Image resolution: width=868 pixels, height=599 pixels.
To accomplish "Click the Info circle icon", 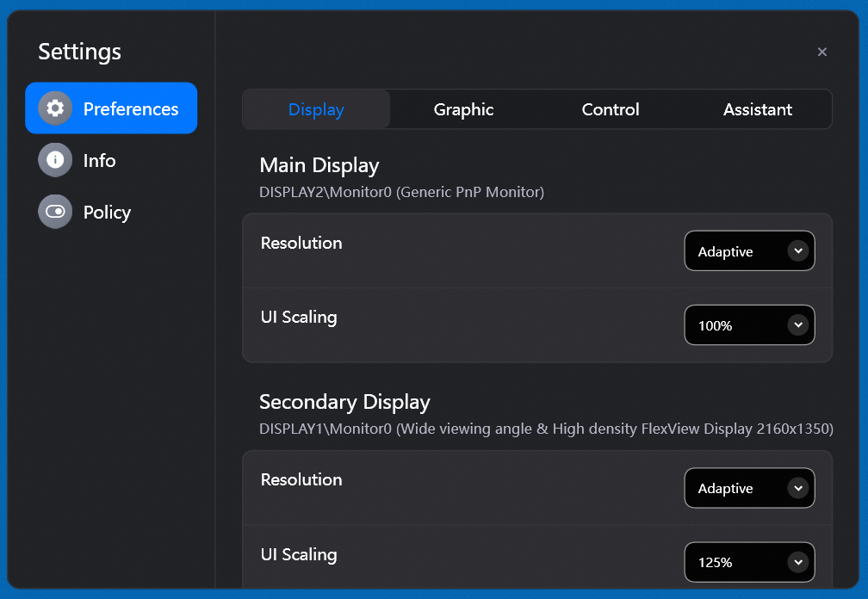I will click(55, 160).
